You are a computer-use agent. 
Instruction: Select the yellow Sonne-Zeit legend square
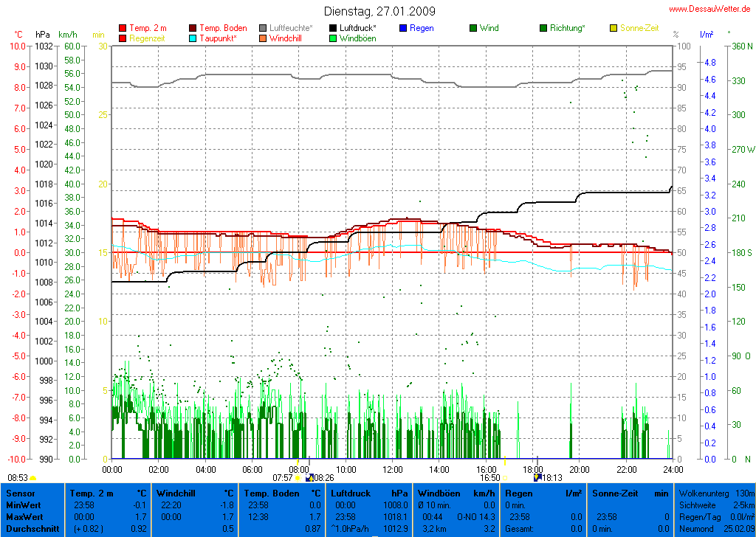(x=614, y=28)
